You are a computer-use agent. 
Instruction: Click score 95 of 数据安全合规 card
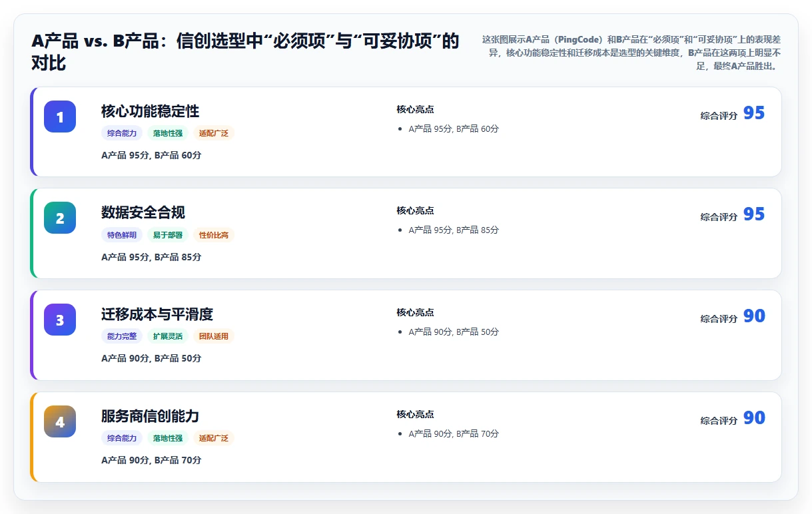point(754,214)
